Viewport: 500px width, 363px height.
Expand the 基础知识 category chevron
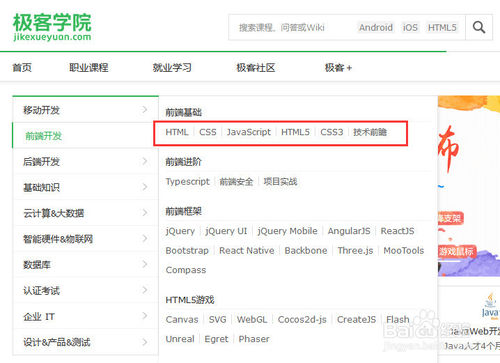(145, 187)
